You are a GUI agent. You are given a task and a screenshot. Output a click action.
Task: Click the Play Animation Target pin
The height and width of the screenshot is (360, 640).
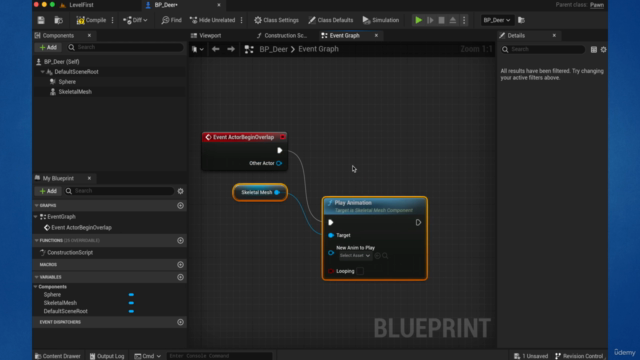[x=331, y=236]
